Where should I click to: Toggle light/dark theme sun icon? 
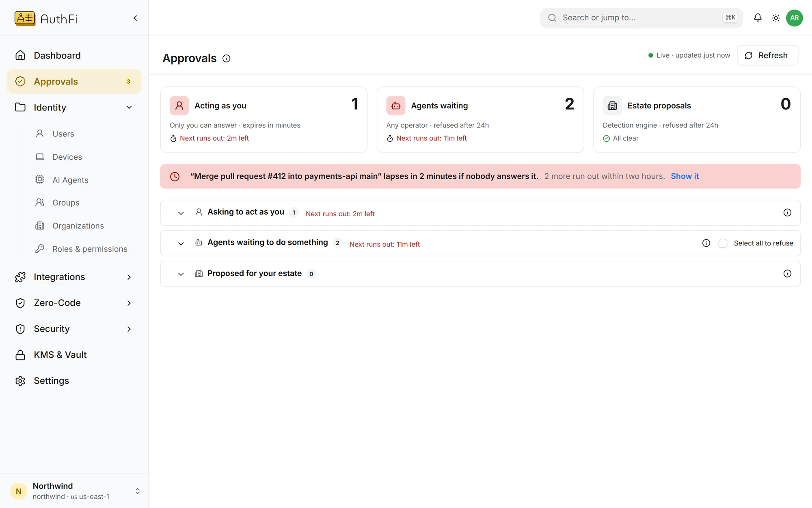[x=776, y=18]
